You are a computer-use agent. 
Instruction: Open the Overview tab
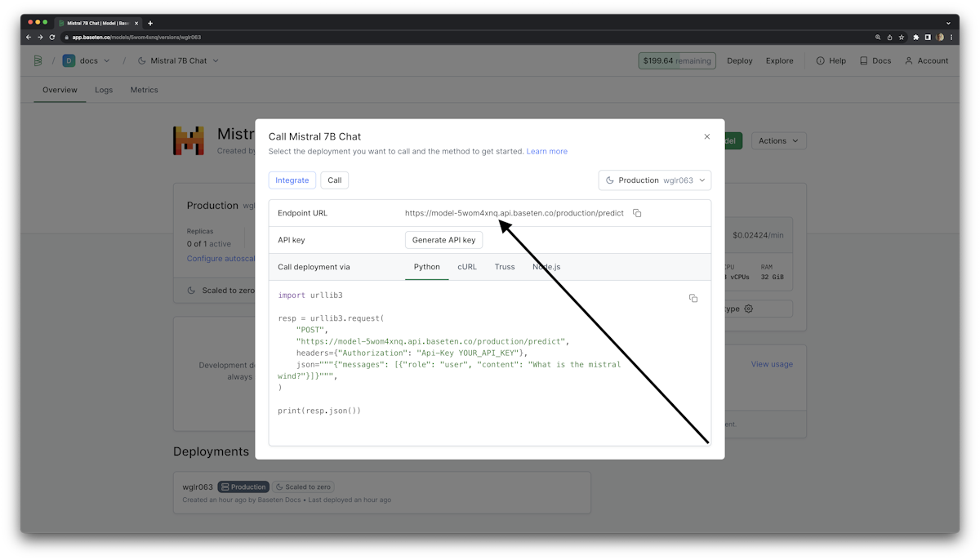(60, 90)
